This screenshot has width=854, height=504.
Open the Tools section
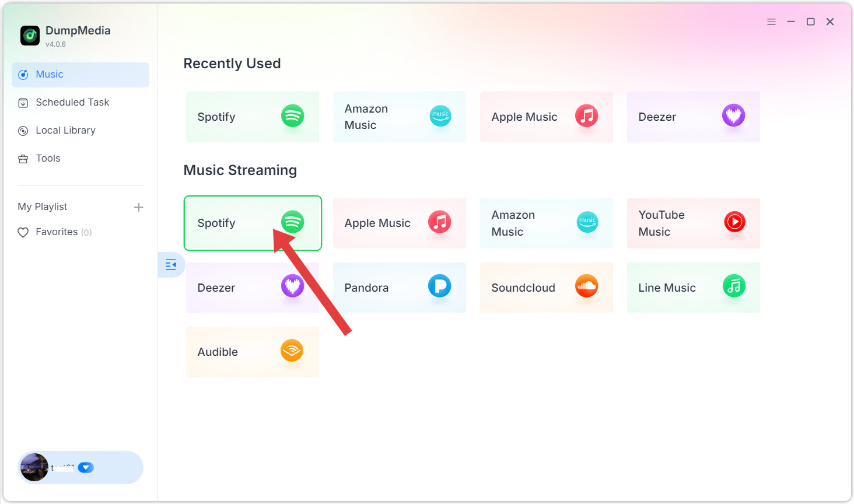pos(48,158)
